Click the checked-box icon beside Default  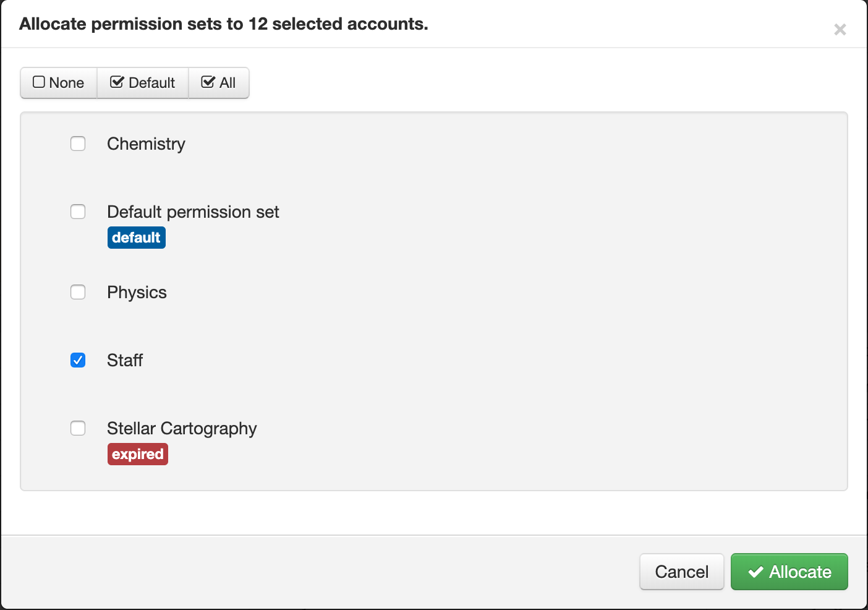coord(117,82)
